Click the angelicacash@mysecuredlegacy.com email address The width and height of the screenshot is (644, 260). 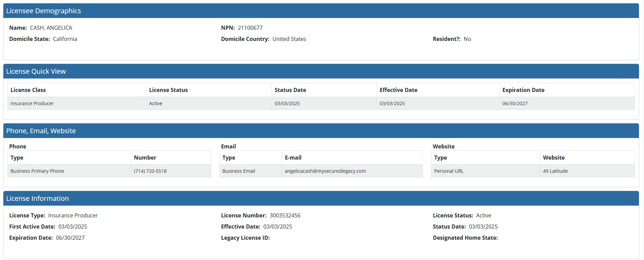(x=325, y=171)
